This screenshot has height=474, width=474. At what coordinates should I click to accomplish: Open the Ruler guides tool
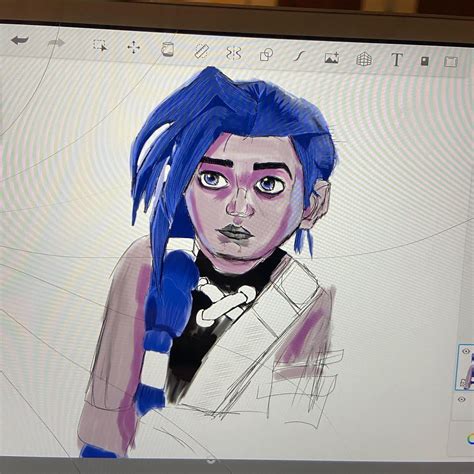(x=201, y=51)
